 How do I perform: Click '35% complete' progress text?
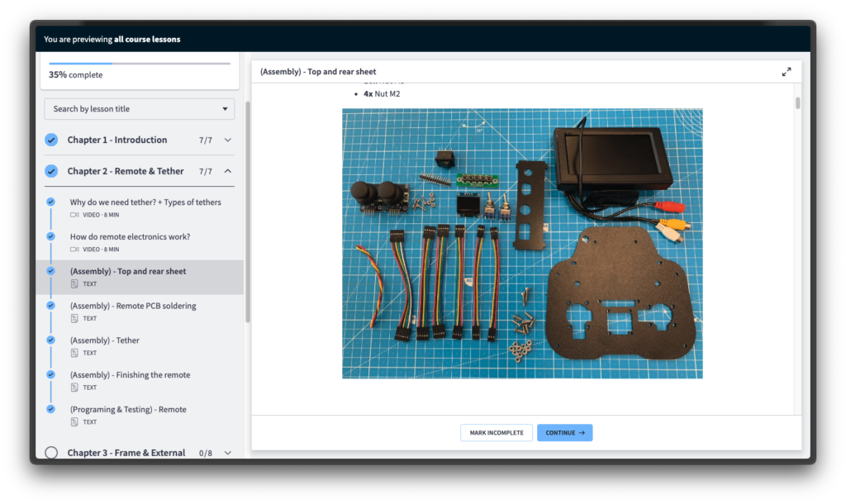coord(75,75)
